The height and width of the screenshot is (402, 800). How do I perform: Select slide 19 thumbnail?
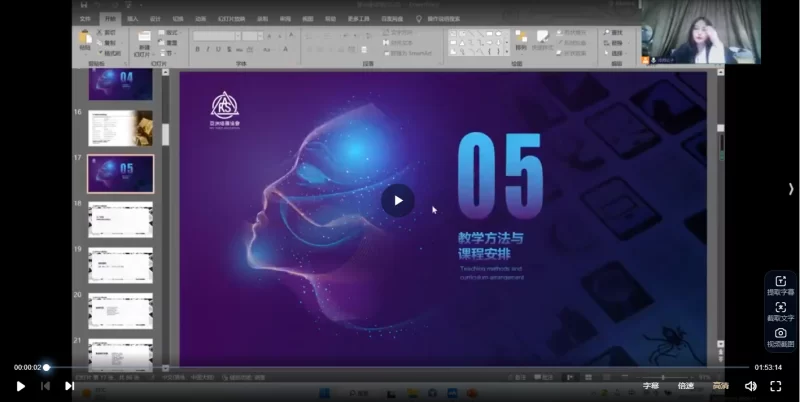pyautogui.click(x=120, y=265)
